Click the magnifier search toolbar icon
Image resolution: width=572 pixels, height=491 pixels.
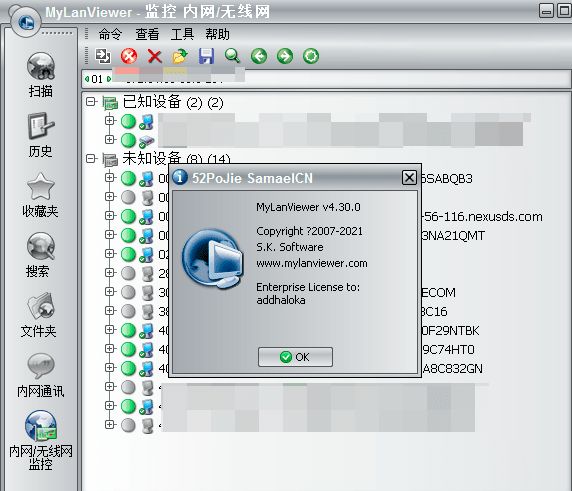click(x=232, y=56)
